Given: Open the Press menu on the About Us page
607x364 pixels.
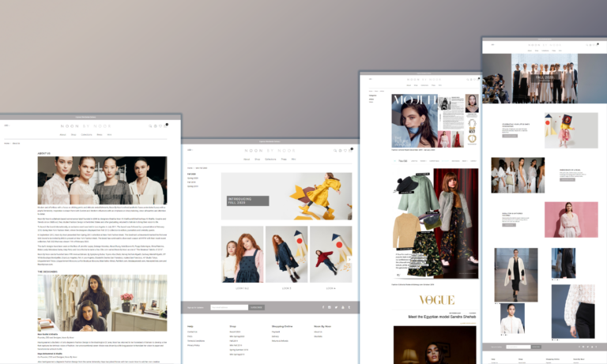Looking at the screenshot, I should point(100,134).
